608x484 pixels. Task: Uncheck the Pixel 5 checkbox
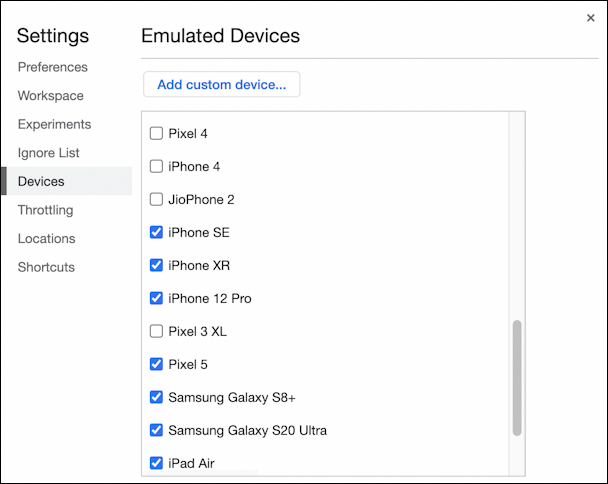(156, 364)
